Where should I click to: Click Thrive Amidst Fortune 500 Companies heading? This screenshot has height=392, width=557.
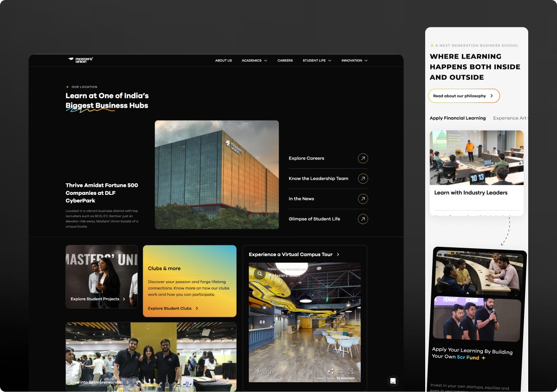(102, 193)
